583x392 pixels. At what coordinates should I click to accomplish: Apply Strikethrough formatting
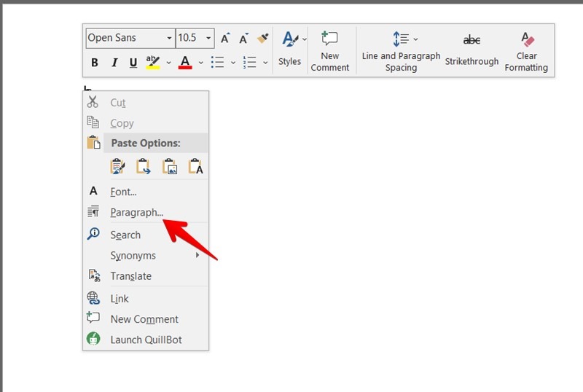[x=472, y=51]
